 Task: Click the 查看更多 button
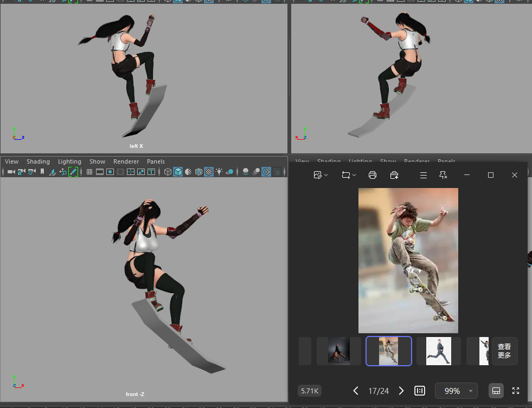[x=504, y=351]
